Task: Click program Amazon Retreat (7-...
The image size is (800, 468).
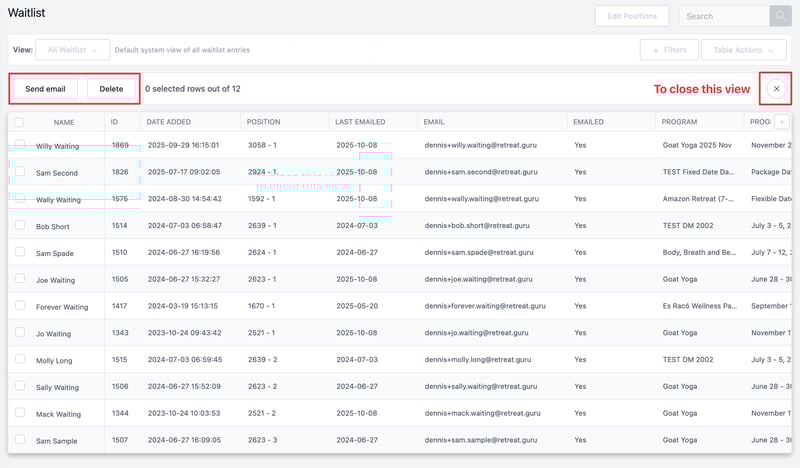Action: click(698, 199)
